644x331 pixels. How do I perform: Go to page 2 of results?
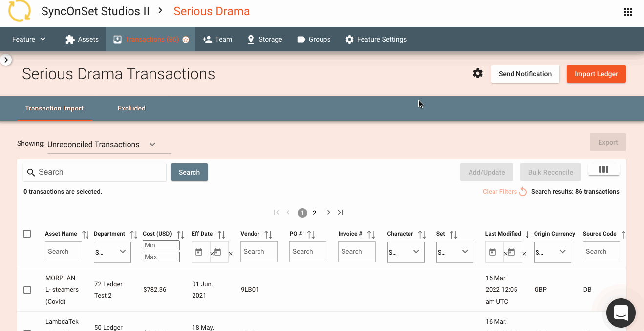coord(315,213)
